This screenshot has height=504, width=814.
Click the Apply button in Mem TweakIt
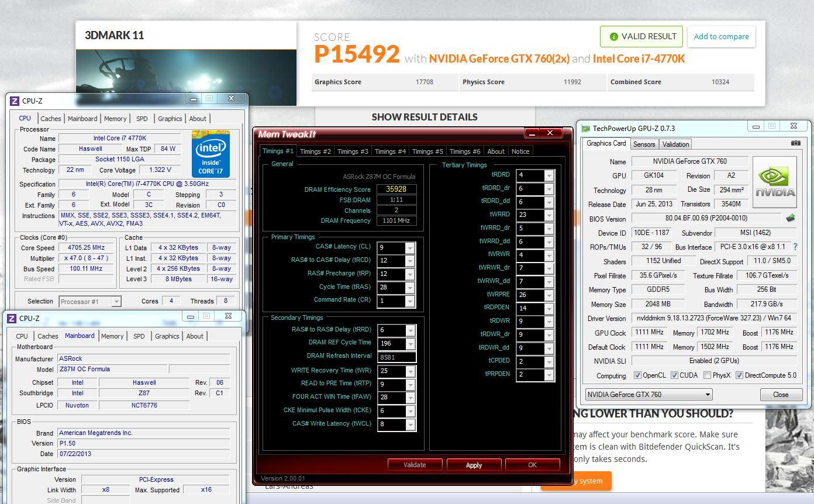[x=474, y=465]
